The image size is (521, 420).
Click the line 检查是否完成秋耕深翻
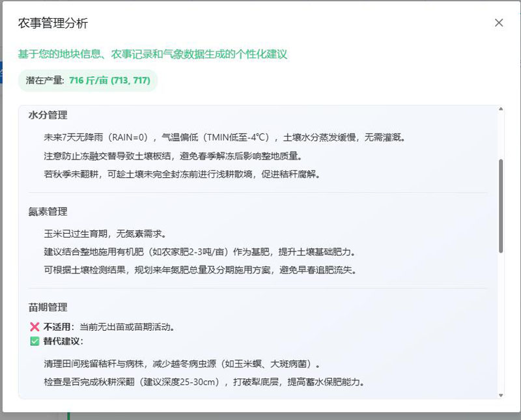coord(204,382)
